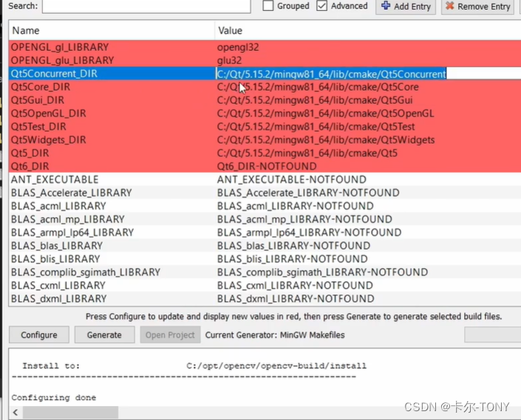The height and width of the screenshot is (420, 521).
Task: Select the BLAS_Accelerate_LIBRARY entry
Action: pyautogui.click(x=72, y=193)
